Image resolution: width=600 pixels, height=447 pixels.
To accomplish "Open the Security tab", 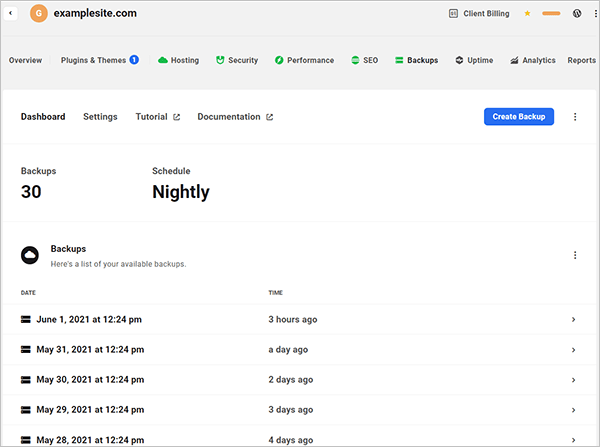I will [x=236, y=60].
